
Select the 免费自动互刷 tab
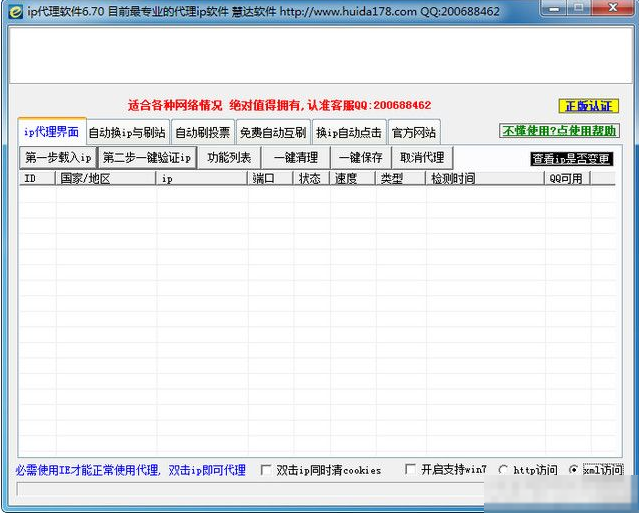click(273, 132)
